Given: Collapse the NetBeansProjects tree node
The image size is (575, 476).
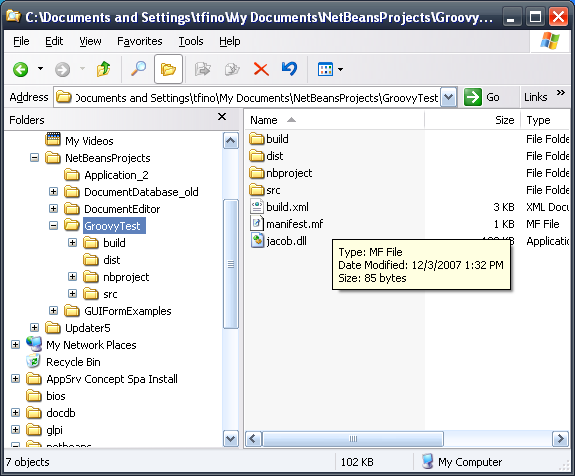Looking at the screenshot, I should coord(34,158).
